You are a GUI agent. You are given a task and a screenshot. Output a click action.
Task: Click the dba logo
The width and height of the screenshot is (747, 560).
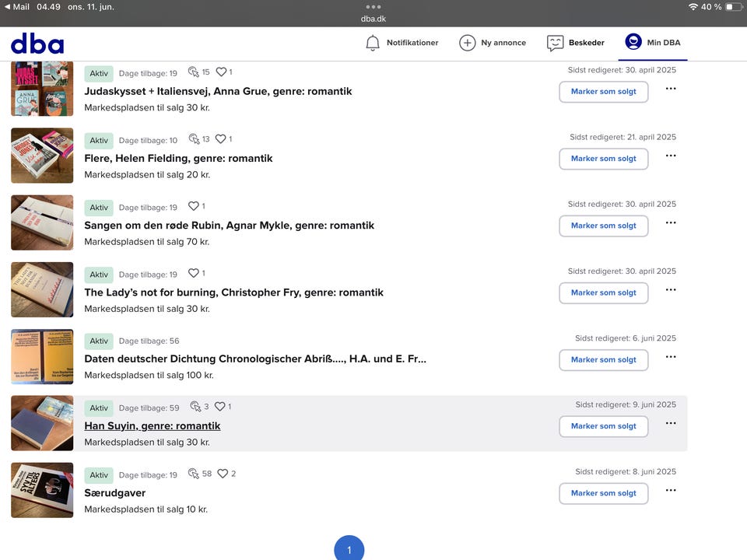coord(37,44)
